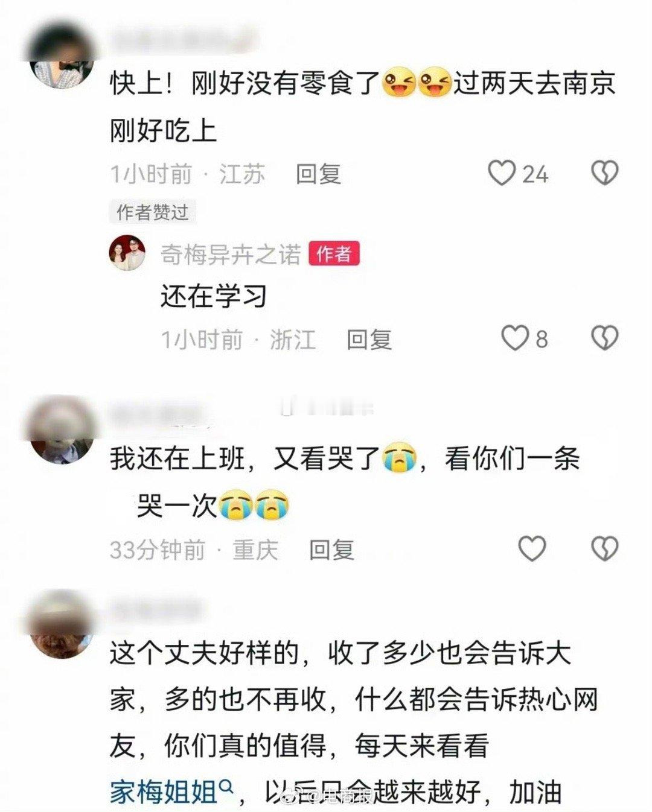
Task: Reply to the 33分钟前 Chongqing comment
Action: (331, 550)
